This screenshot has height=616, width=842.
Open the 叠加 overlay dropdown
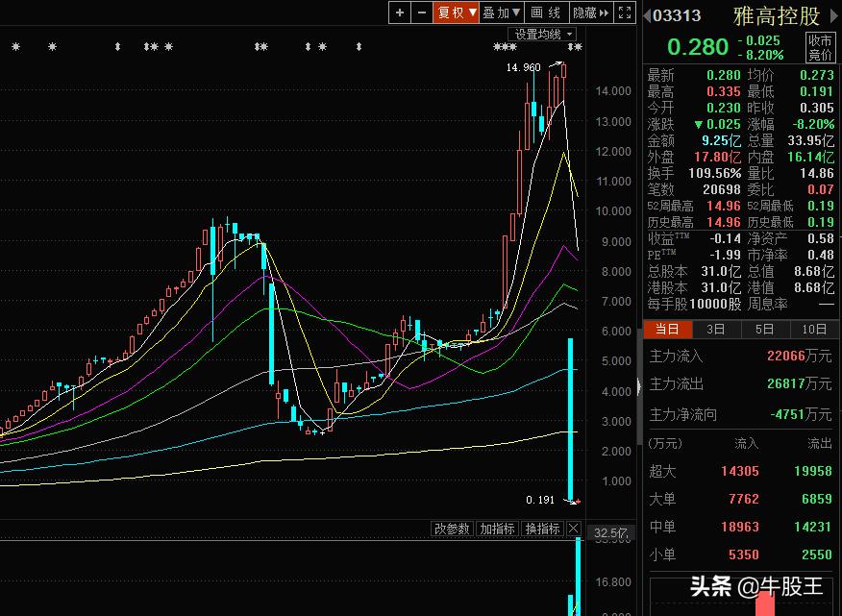[499, 12]
